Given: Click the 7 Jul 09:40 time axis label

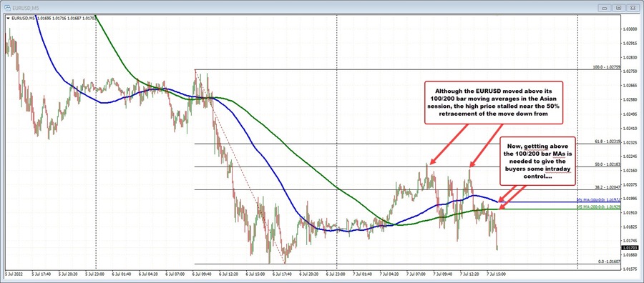Looking at the screenshot, I should click(x=444, y=273).
